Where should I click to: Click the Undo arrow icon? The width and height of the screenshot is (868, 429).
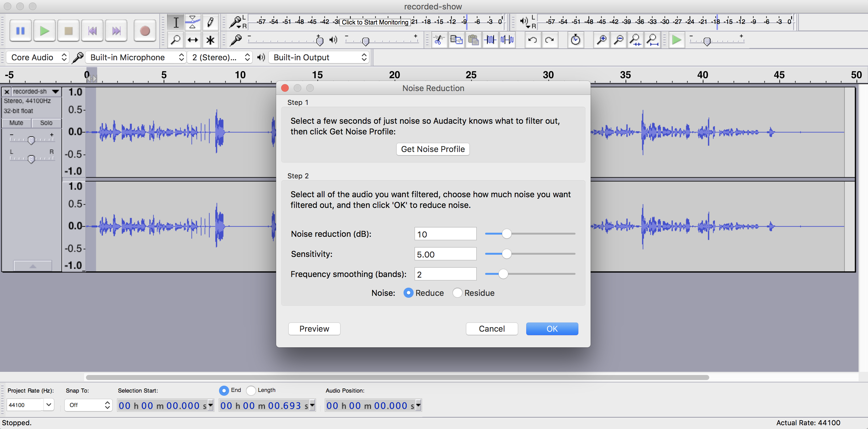[x=533, y=40]
